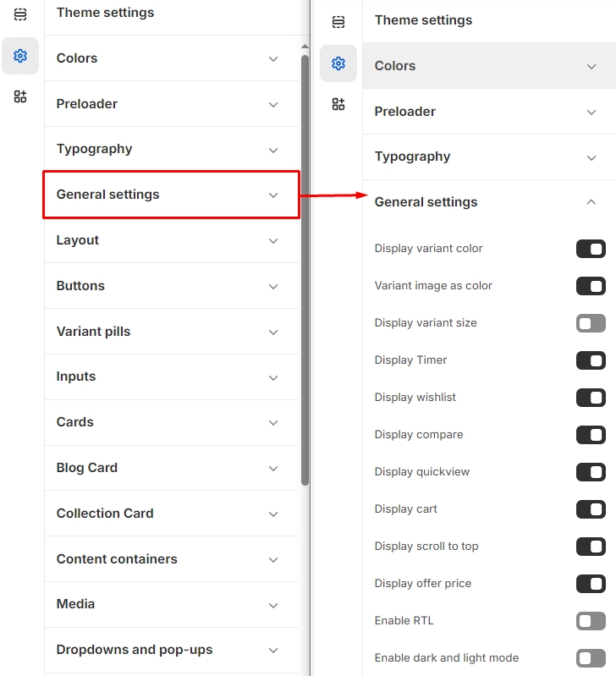The width and height of the screenshot is (616, 676).
Task: Open the Typography section in the right panel
Action: [x=482, y=157]
